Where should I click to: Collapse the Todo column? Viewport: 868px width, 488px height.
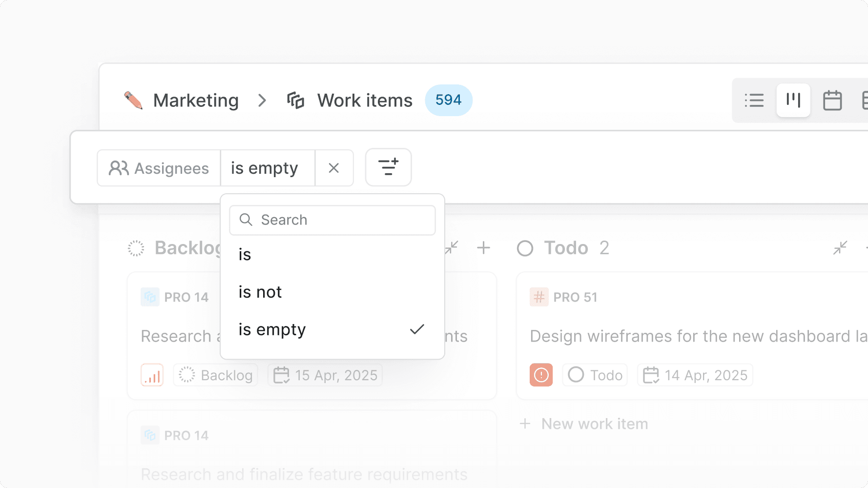tap(840, 248)
